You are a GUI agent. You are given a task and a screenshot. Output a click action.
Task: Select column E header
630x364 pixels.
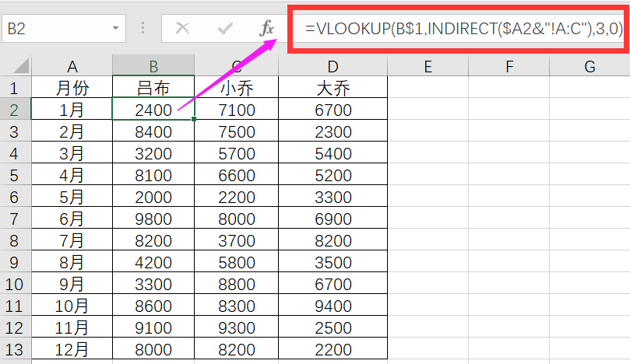coord(428,66)
